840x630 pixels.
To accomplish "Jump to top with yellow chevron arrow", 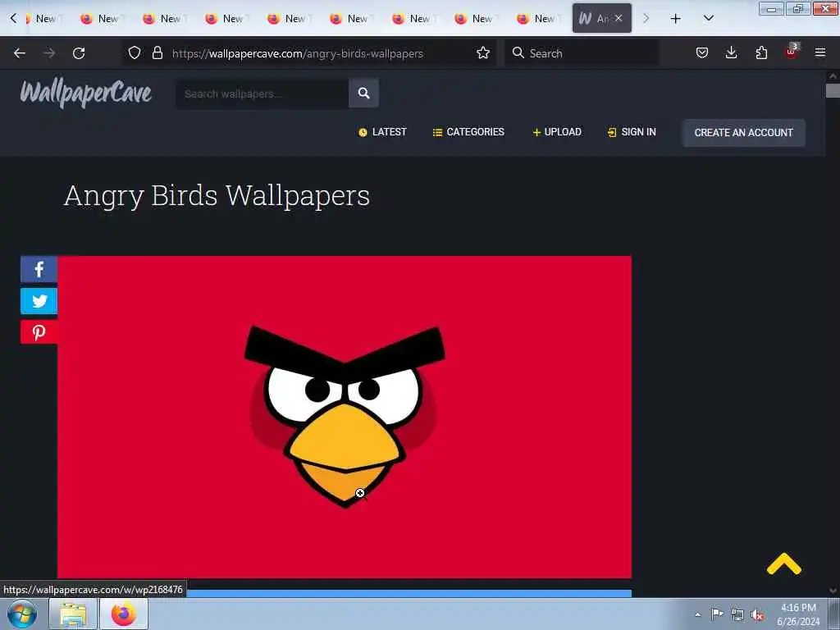I will pos(783,564).
